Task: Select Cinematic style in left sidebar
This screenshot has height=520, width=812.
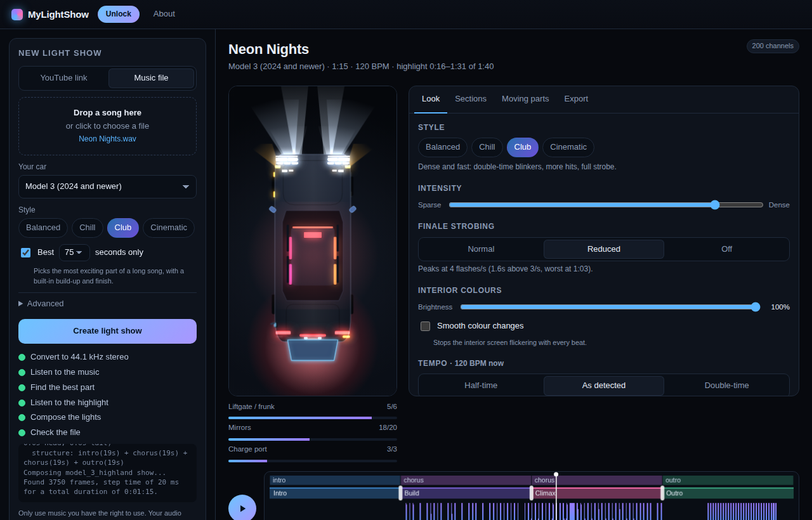Action: [x=169, y=228]
